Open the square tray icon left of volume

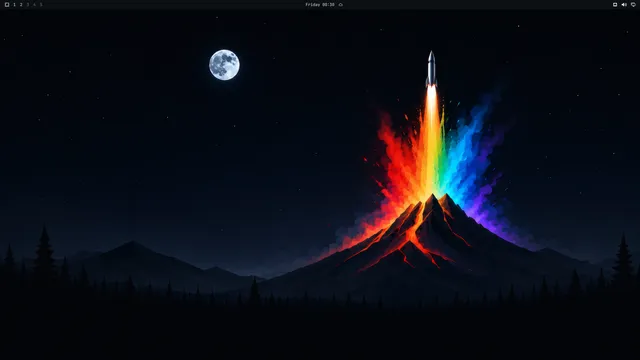click(x=615, y=4)
